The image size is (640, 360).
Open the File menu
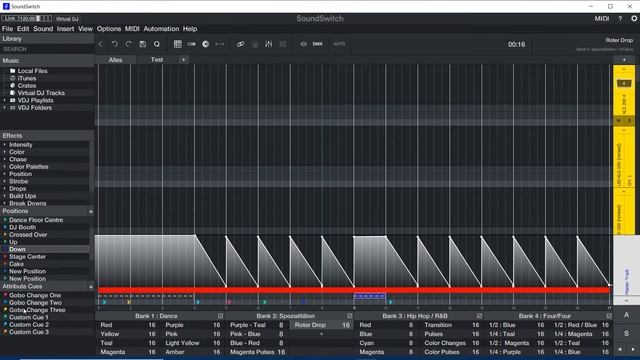[7, 29]
